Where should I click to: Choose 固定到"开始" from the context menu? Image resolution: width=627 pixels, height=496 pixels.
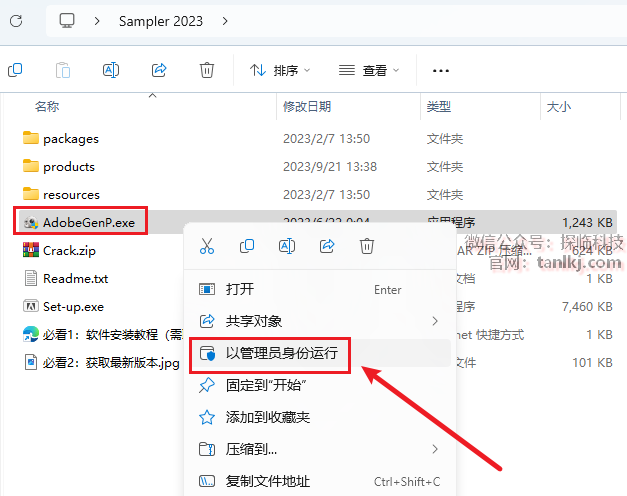(319, 385)
